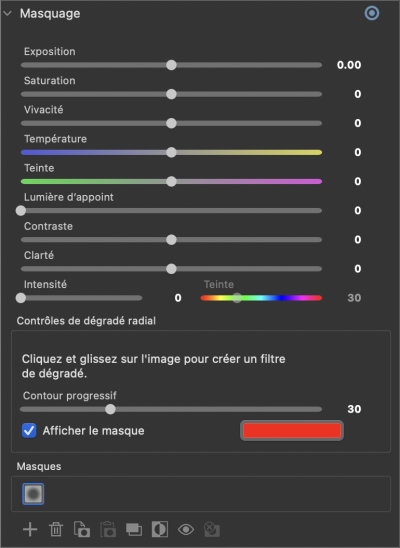Click the Contour progressif slider handle
Screen dimensions: 400x548
(110, 409)
